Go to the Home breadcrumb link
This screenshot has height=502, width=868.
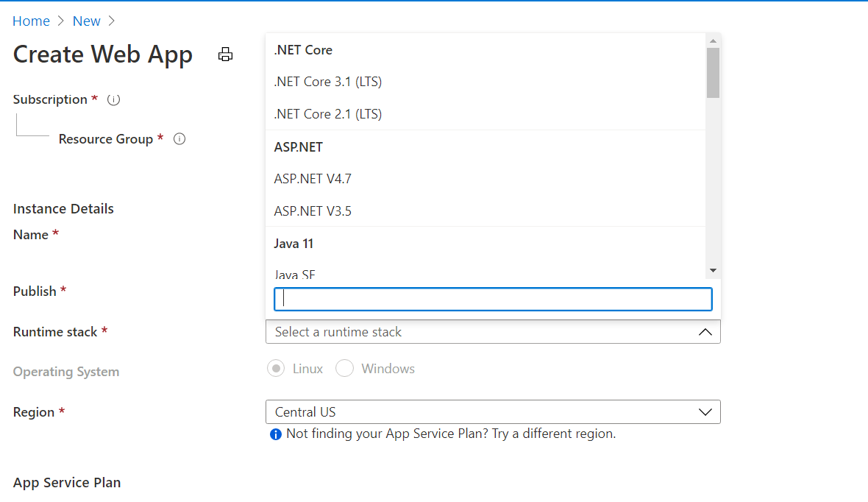(31, 21)
